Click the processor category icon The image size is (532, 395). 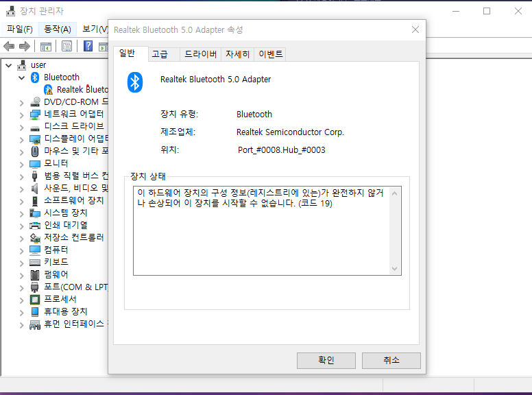click(35, 300)
